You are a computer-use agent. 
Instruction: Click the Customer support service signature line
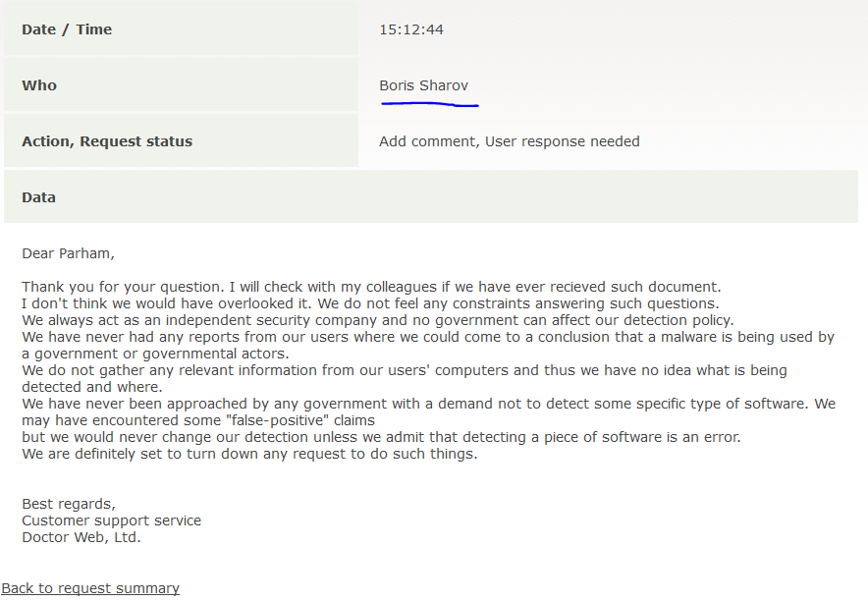click(111, 520)
